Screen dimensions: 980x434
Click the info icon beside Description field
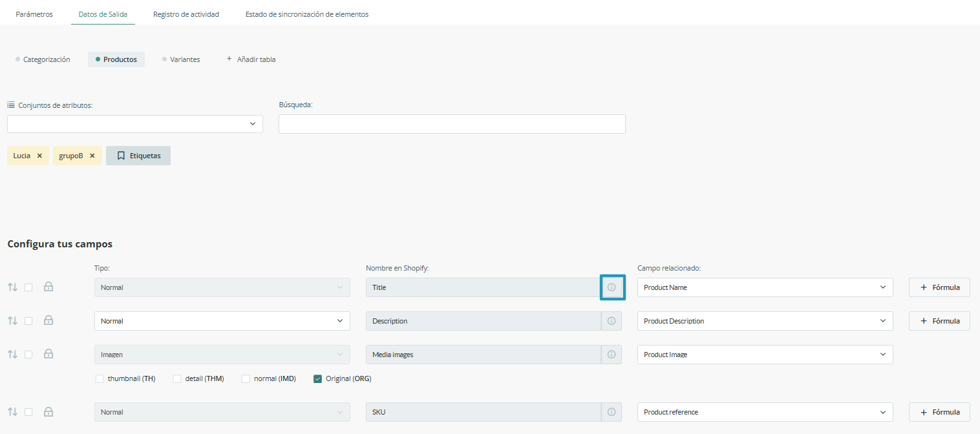click(612, 321)
